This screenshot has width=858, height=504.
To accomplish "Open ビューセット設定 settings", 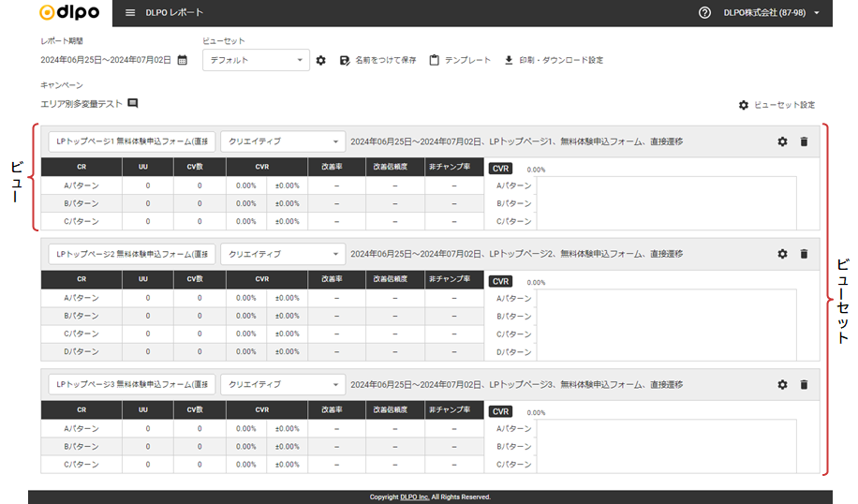I will [777, 105].
